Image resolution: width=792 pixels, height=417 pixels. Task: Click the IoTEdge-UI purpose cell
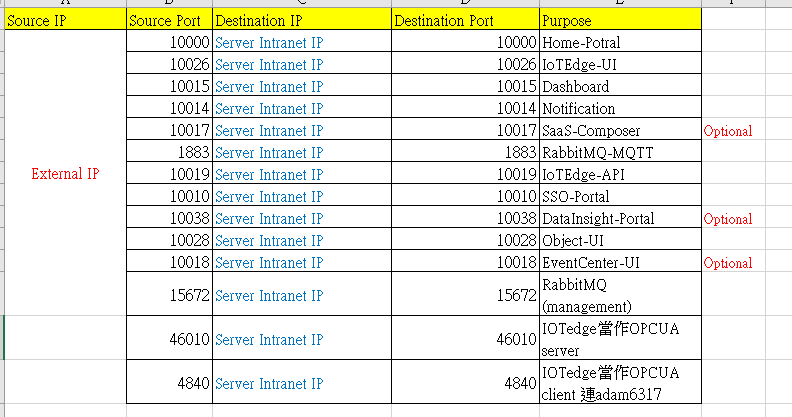(x=620, y=65)
